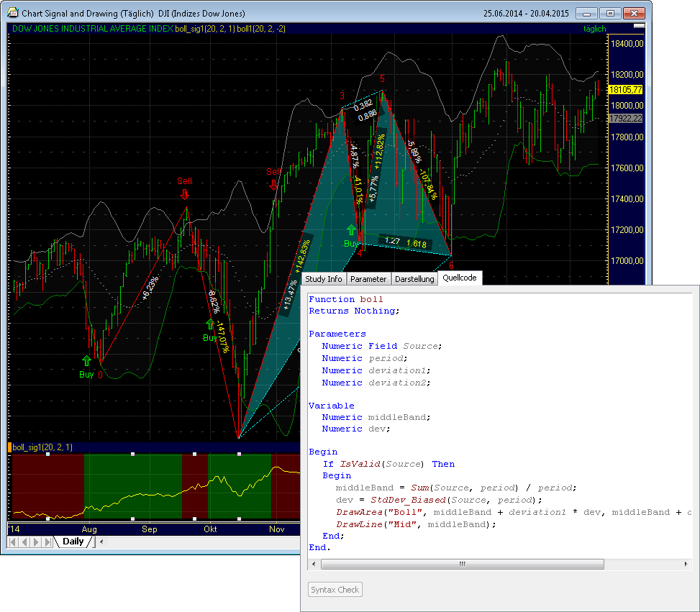This screenshot has width=700, height=612.
Task: Click the red Sell arrow near September peak
Action: 185,193
